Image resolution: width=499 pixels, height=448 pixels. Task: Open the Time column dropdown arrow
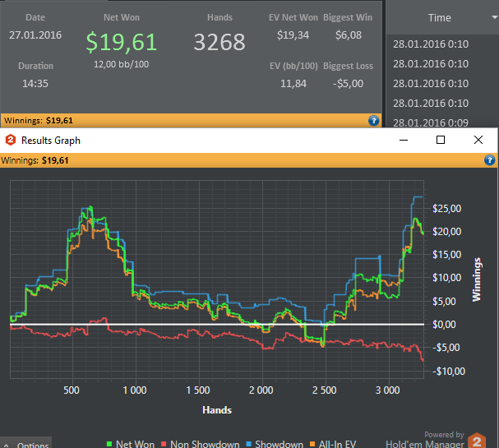(x=495, y=17)
